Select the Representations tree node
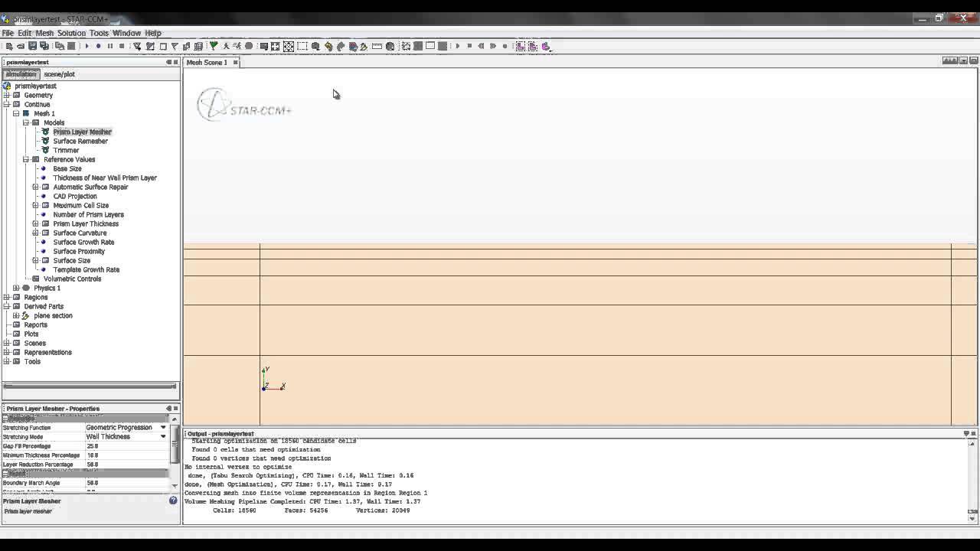Screen dimensions: 980x551 tap(47, 352)
